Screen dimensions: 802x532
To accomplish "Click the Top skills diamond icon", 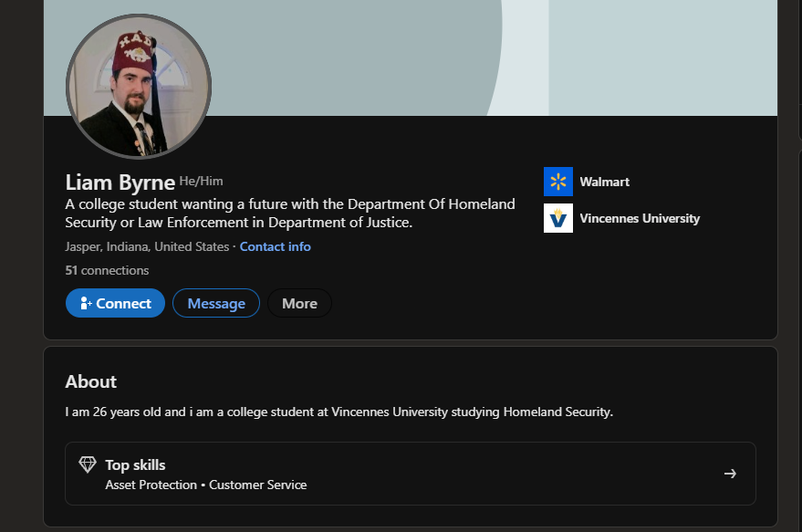I will pyautogui.click(x=88, y=464).
